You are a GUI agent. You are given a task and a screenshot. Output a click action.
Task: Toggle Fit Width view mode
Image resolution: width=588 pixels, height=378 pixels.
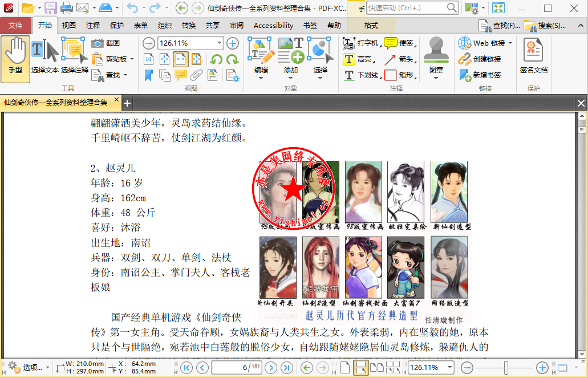(x=181, y=59)
